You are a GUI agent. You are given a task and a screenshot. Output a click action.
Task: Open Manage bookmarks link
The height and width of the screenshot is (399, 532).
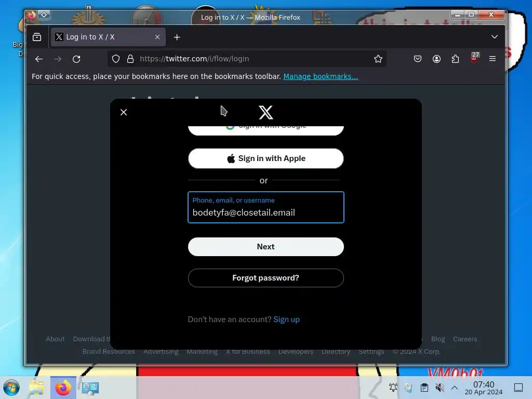(321, 76)
